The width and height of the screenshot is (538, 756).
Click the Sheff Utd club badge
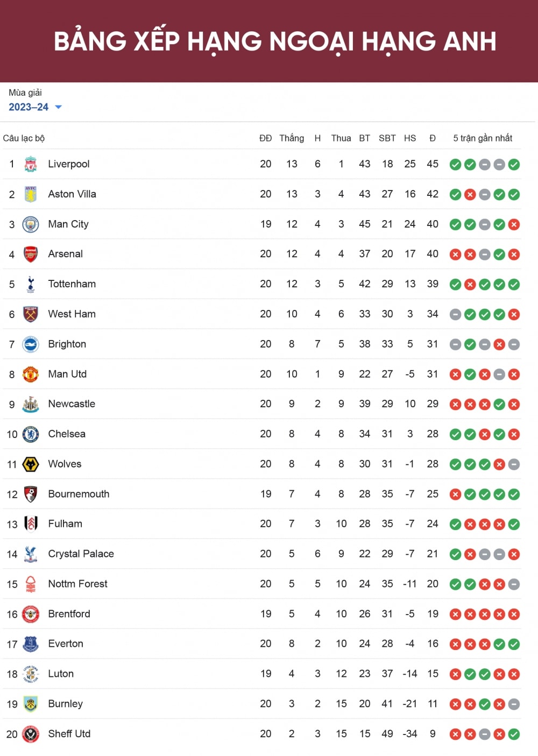(x=31, y=734)
